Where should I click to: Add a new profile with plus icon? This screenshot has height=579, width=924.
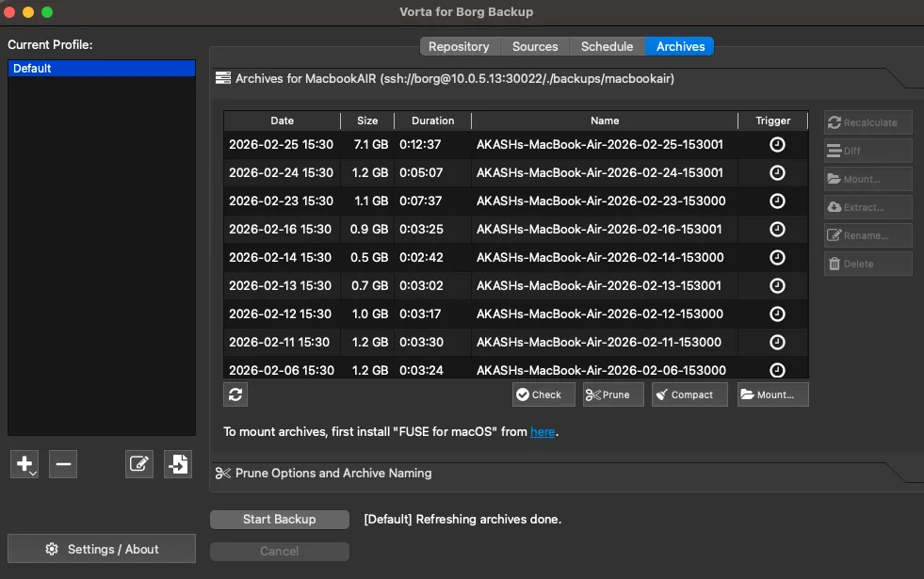(x=24, y=463)
